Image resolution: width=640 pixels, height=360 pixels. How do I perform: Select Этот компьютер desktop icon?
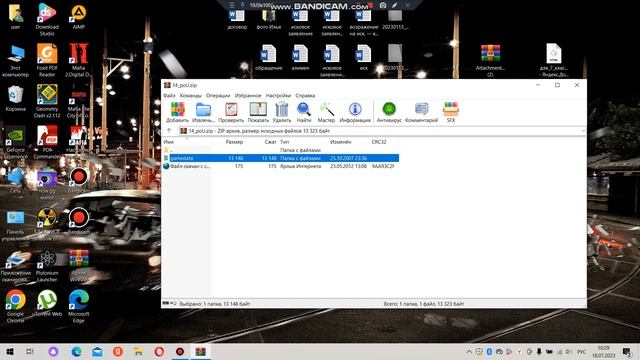(16, 60)
